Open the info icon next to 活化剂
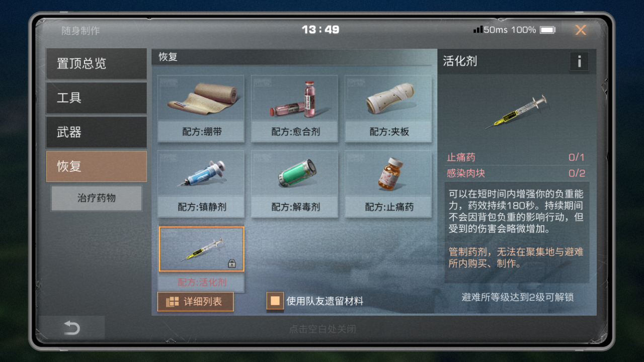Image resolution: width=644 pixels, height=362 pixels. [x=579, y=62]
